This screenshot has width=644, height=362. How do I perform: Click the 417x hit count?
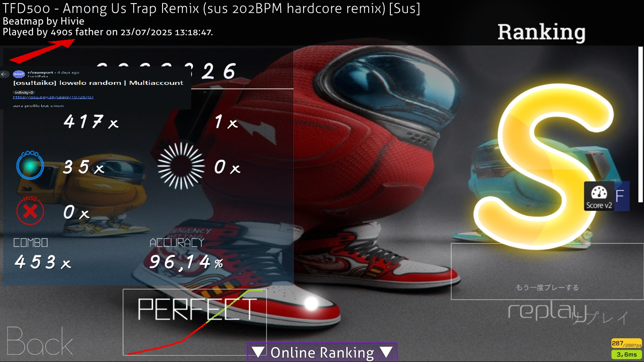[x=91, y=121]
